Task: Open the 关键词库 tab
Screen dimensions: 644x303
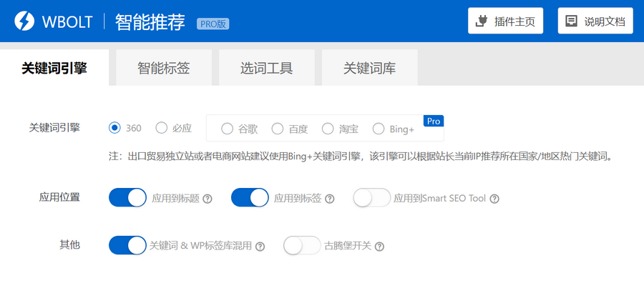Action: click(x=369, y=69)
